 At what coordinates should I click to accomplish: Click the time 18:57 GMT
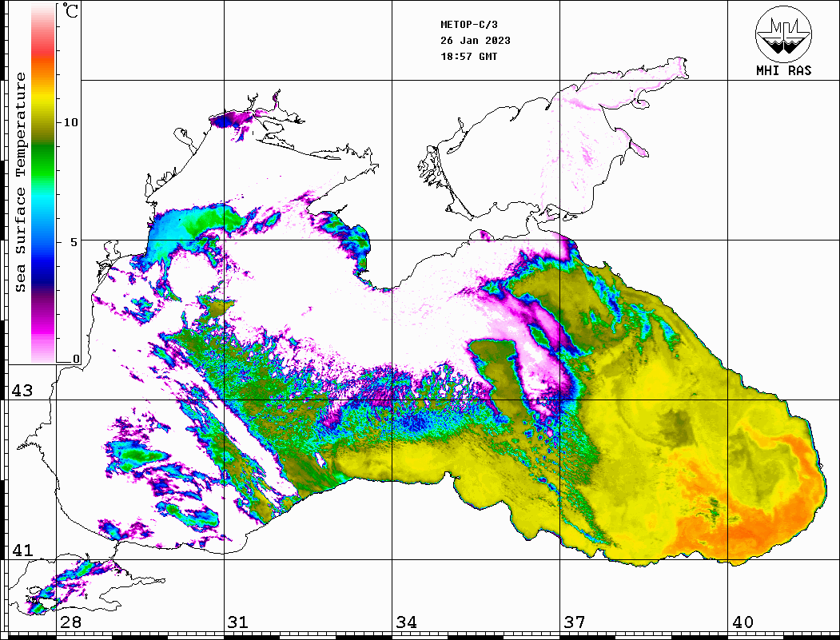[x=468, y=56]
